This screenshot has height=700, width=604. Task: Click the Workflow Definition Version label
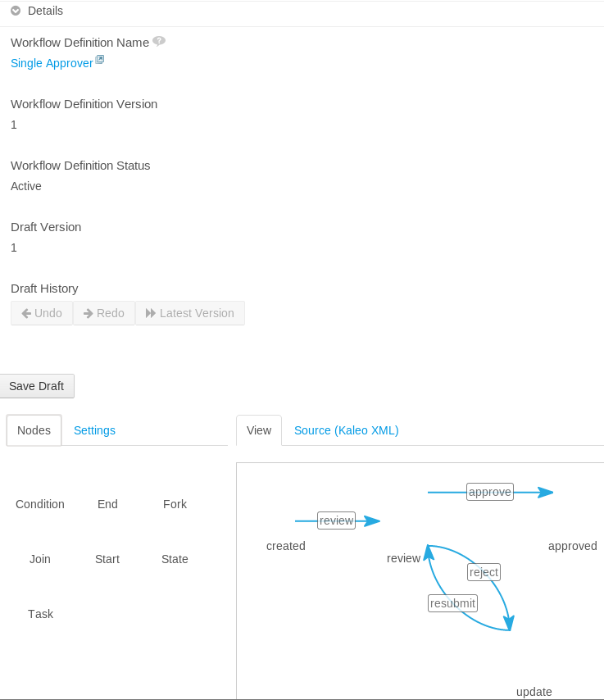coord(84,104)
